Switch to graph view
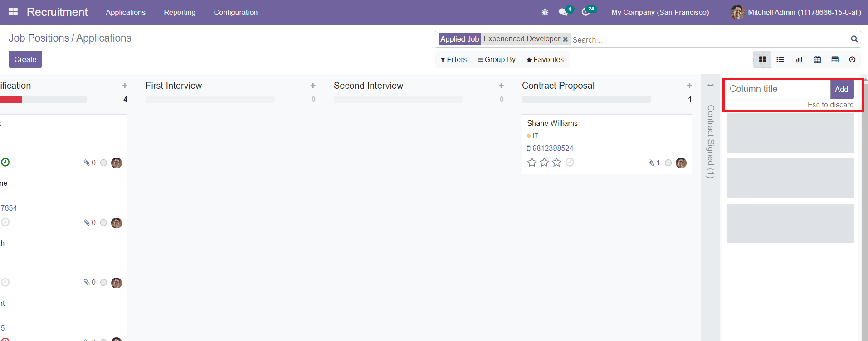This screenshot has height=341, width=868. (799, 59)
